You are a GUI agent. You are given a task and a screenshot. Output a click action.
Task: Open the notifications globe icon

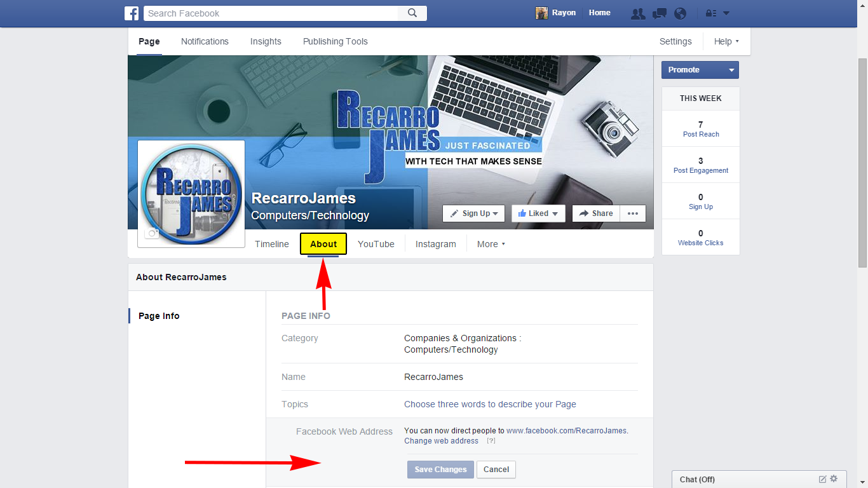pos(680,13)
